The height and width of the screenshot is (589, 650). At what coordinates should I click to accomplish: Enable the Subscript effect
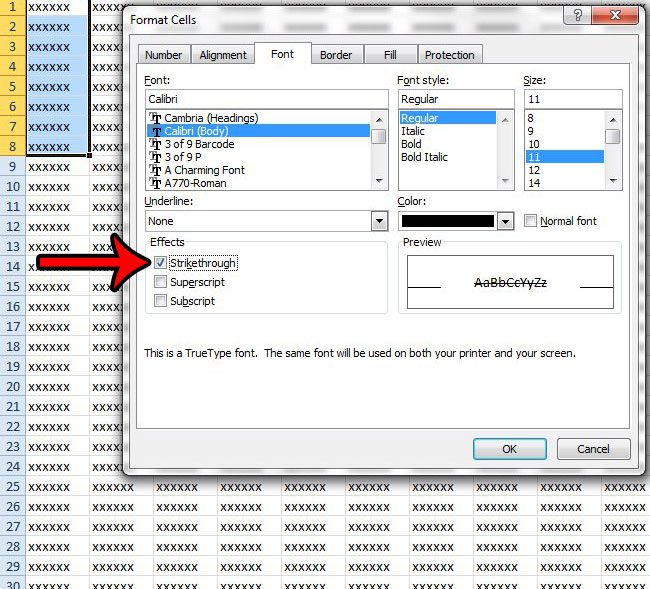click(x=161, y=301)
